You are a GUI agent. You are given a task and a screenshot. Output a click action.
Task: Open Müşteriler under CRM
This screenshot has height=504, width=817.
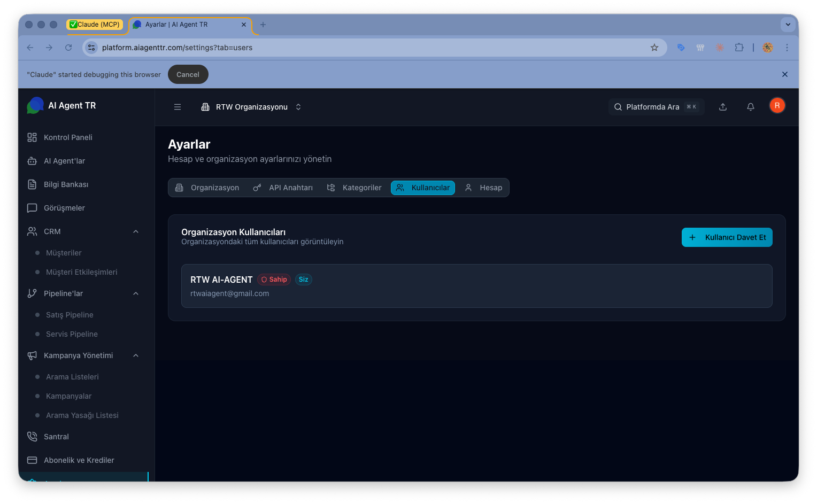[x=64, y=253]
